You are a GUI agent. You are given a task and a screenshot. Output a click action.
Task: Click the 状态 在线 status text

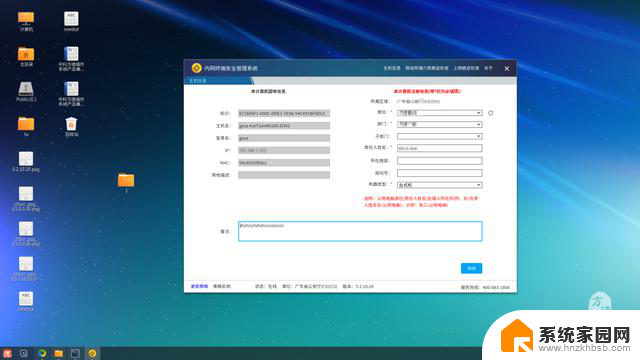pyautogui.click(x=266, y=287)
